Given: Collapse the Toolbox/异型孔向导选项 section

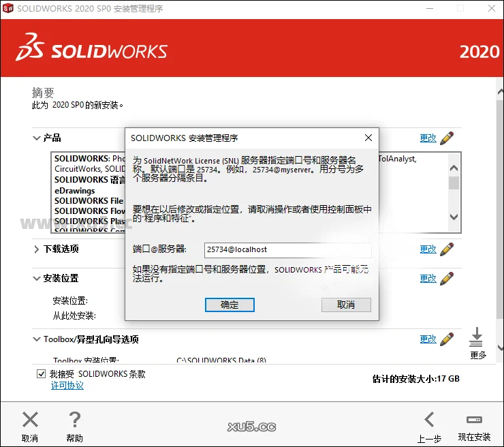Looking at the screenshot, I should pyautogui.click(x=37, y=339).
